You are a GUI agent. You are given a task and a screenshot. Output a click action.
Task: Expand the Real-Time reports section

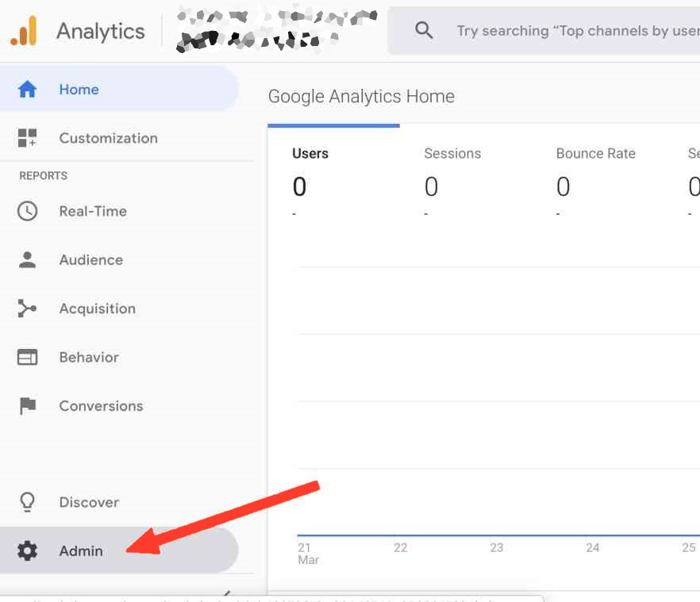coord(93,211)
